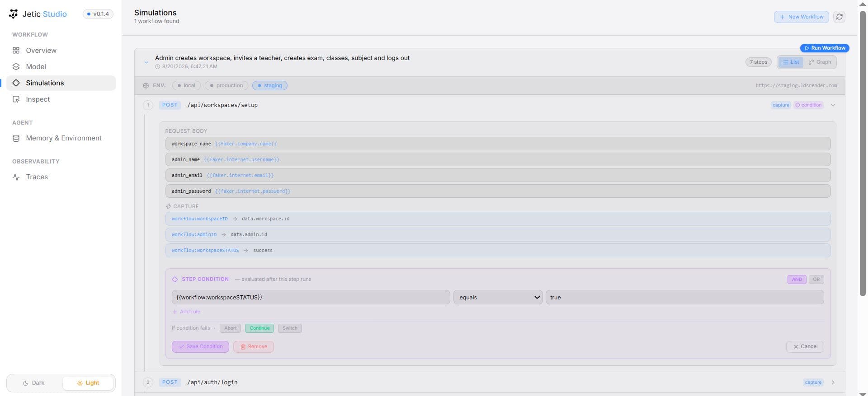Viewport: 868px width, 396px height.
Task: Select the production environment
Action: (226, 85)
